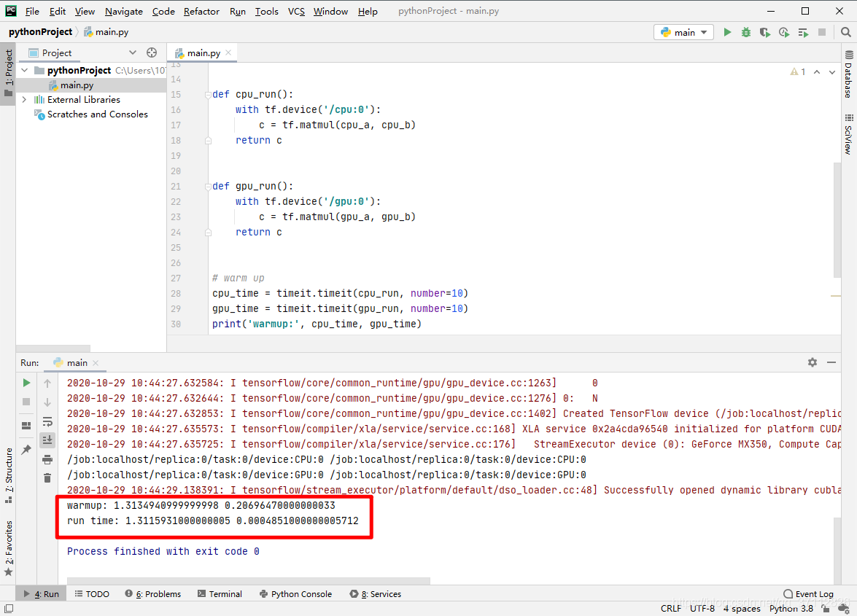Open the Run menu
This screenshot has height=616, width=857.
coord(237,11)
